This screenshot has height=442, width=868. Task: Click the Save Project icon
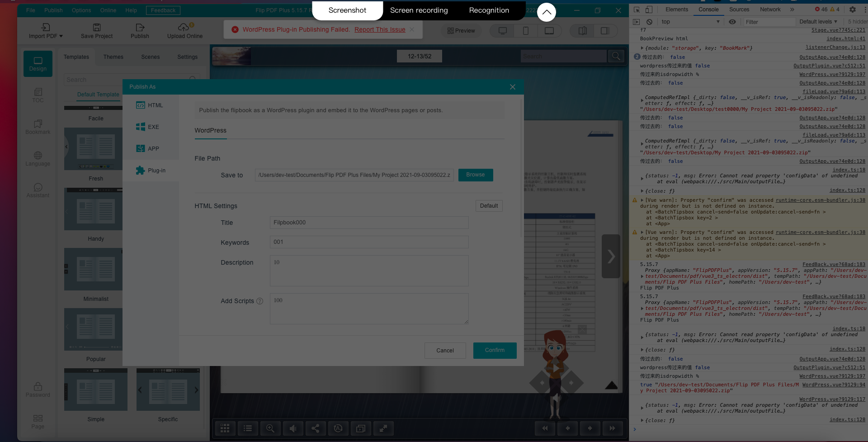[x=97, y=28]
